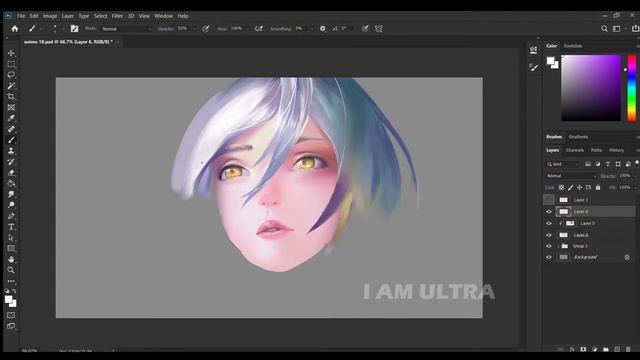Toggle lock transparent pixels
This screenshot has height=360, width=640.
click(561, 187)
